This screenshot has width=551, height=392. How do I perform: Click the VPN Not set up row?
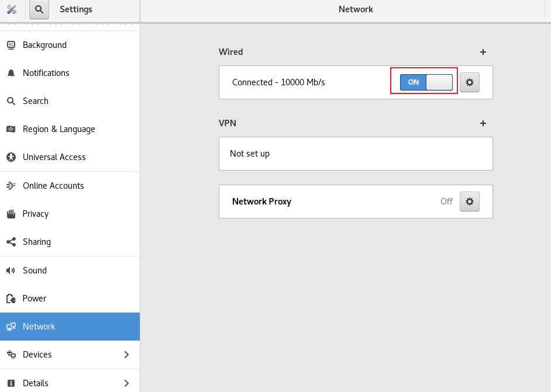(356, 154)
